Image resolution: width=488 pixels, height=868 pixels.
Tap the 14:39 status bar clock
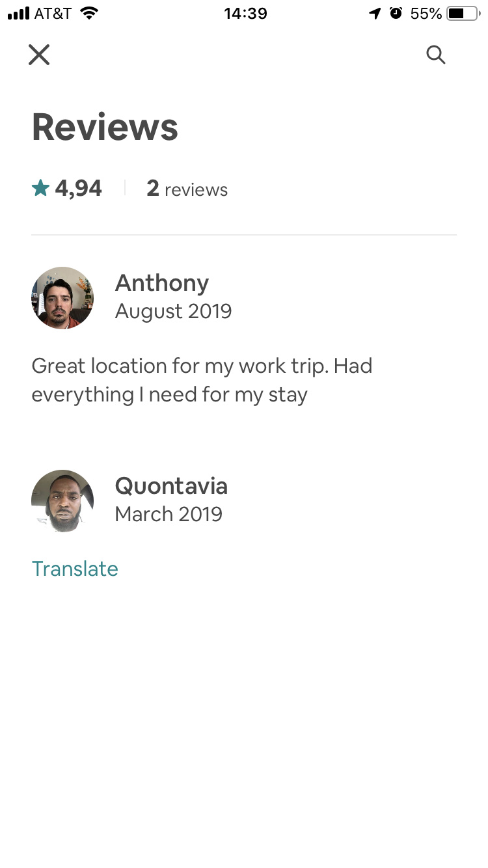coord(245,14)
